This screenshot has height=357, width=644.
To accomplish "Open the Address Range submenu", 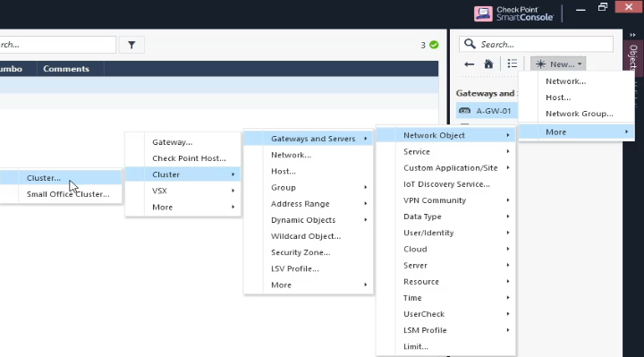I will (x=308, y=204).
